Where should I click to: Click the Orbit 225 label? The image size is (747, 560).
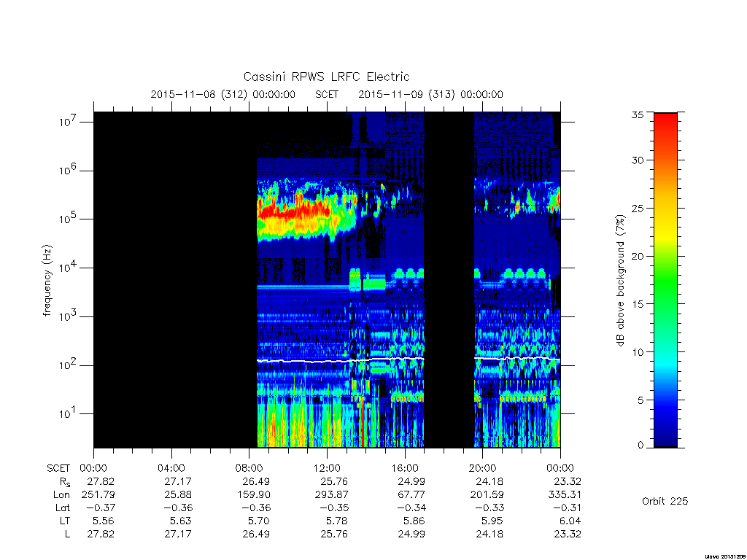[x=665, y=501]
